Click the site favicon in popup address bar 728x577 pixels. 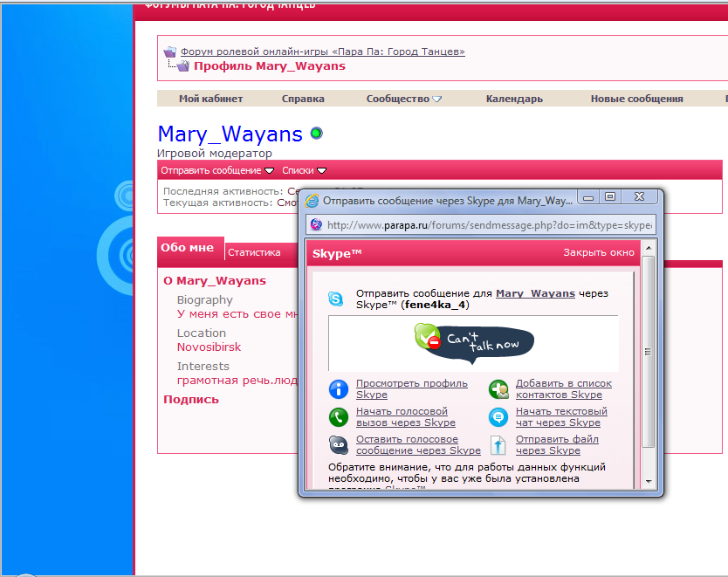pos(316,224)
